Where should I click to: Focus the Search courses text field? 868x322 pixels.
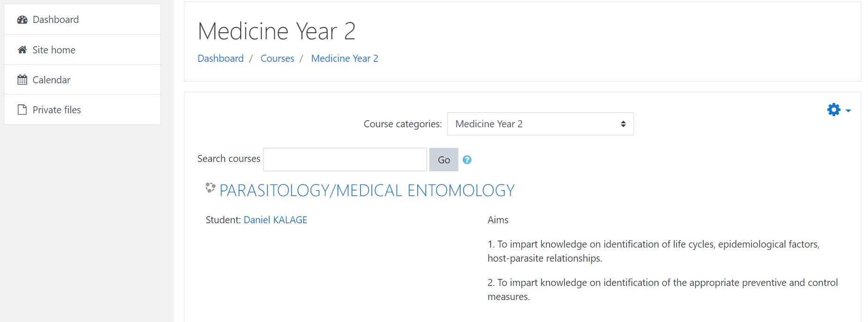coord(345,160)
